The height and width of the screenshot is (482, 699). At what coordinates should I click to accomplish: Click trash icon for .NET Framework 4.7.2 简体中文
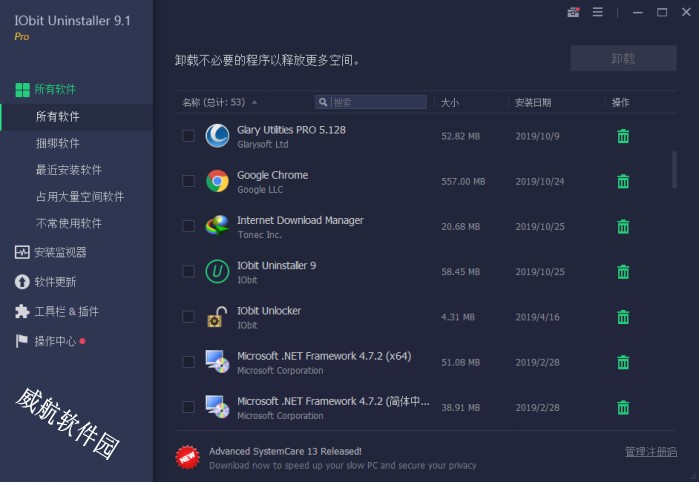(623, 408)
